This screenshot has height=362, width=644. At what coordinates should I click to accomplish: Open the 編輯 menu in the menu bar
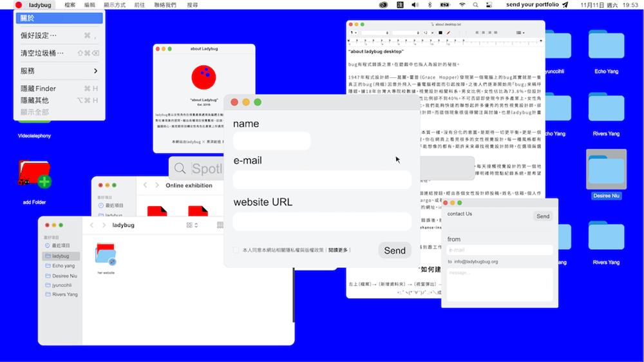(x=90, y=5)
